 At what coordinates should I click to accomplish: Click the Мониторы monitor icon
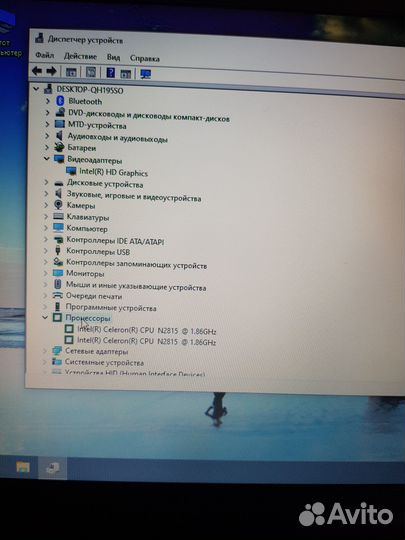58,273
